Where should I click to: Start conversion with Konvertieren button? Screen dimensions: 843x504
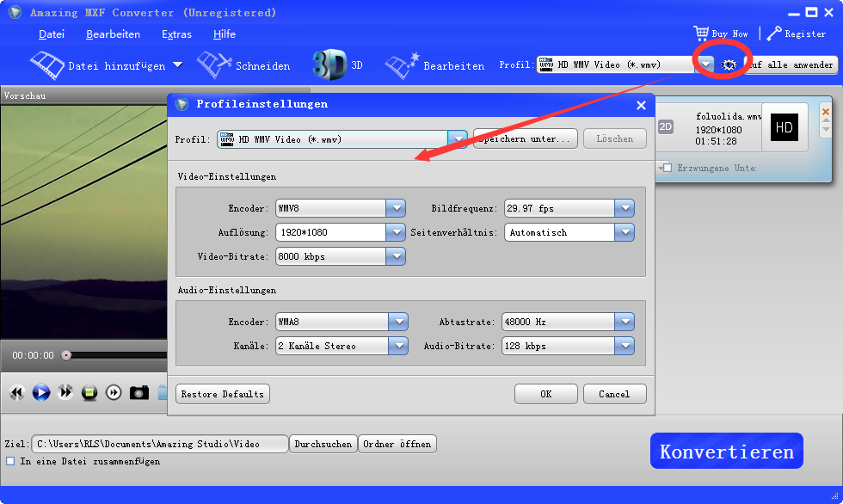point(727,451)
